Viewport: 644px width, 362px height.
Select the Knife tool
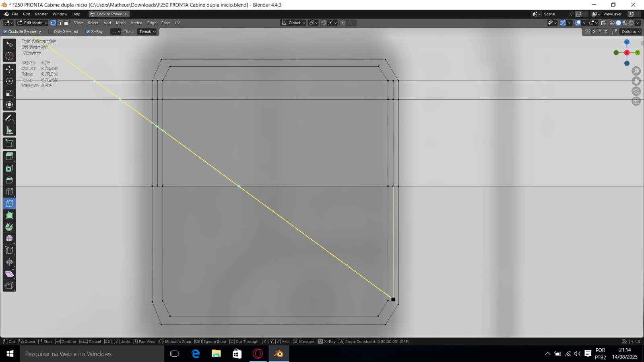tap(10, 204)
